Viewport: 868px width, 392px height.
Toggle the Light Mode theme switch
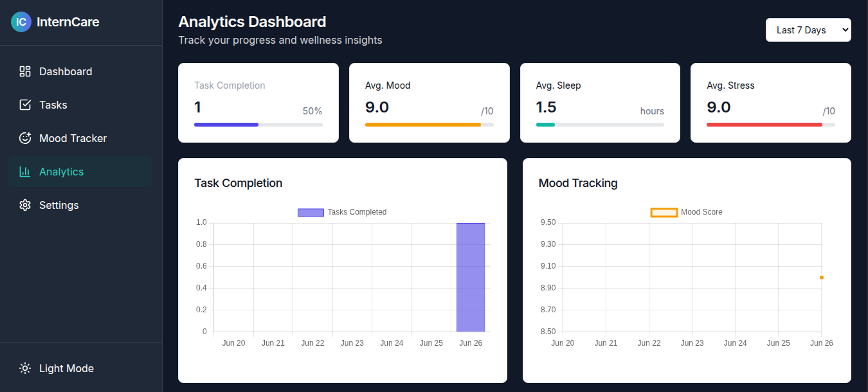(x=66, y=368)
